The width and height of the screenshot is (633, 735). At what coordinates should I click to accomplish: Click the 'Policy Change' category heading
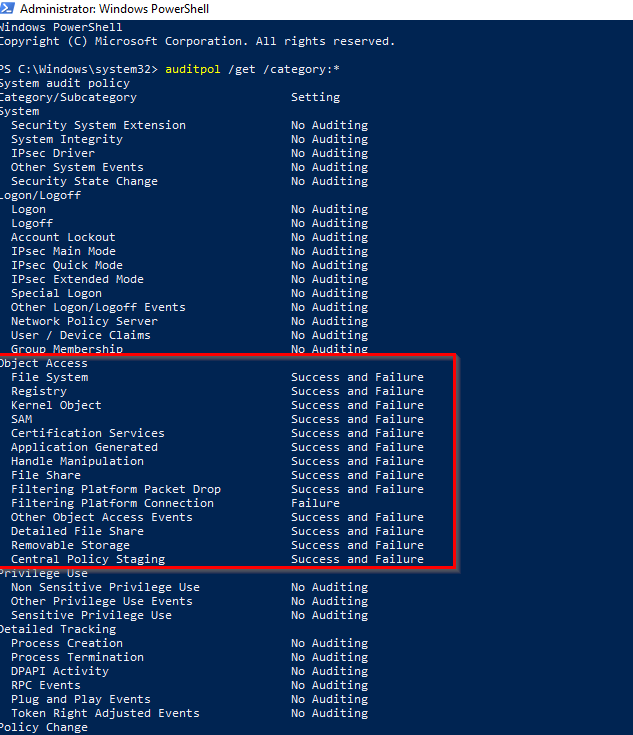pos(44,728)
